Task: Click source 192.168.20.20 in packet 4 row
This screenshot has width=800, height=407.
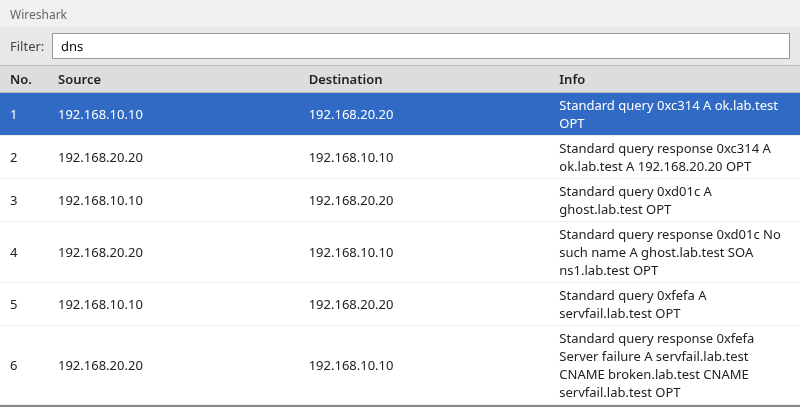Action: (x=101, y=252)
